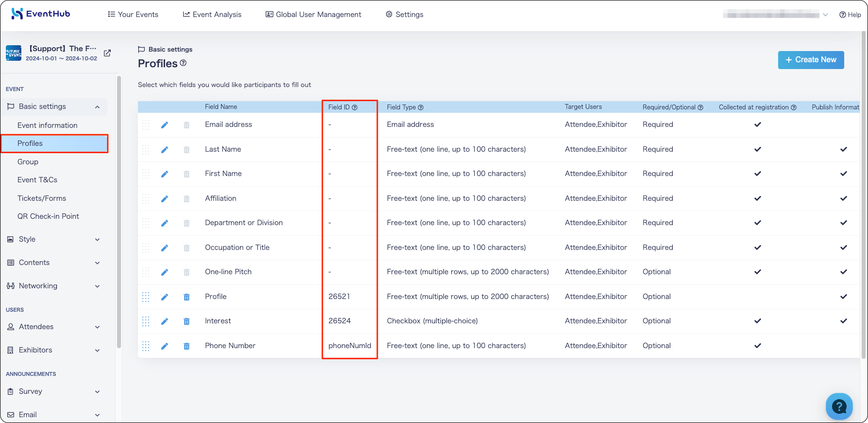Viewport: 868px width, 423px height.
Task: Delete the Interest field
Action: tap(187, 321)
